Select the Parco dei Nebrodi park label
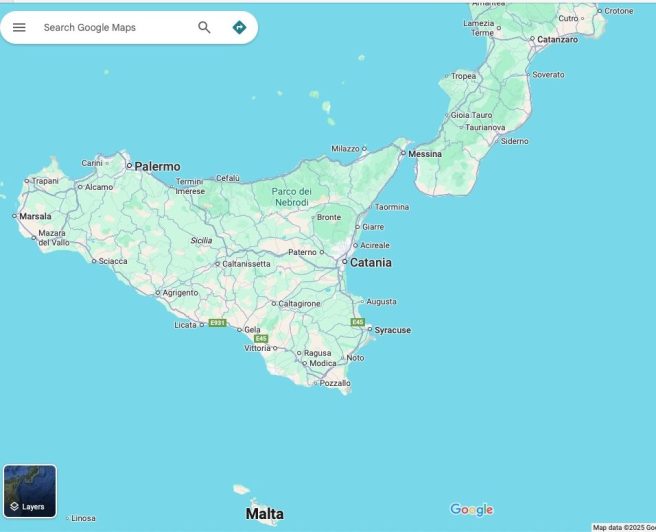656x532 pixels. tap(292, 196)
